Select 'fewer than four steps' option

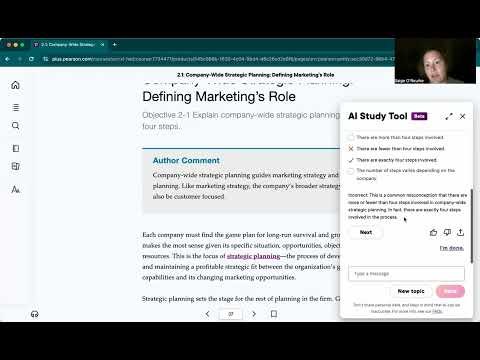click(396, 149)
